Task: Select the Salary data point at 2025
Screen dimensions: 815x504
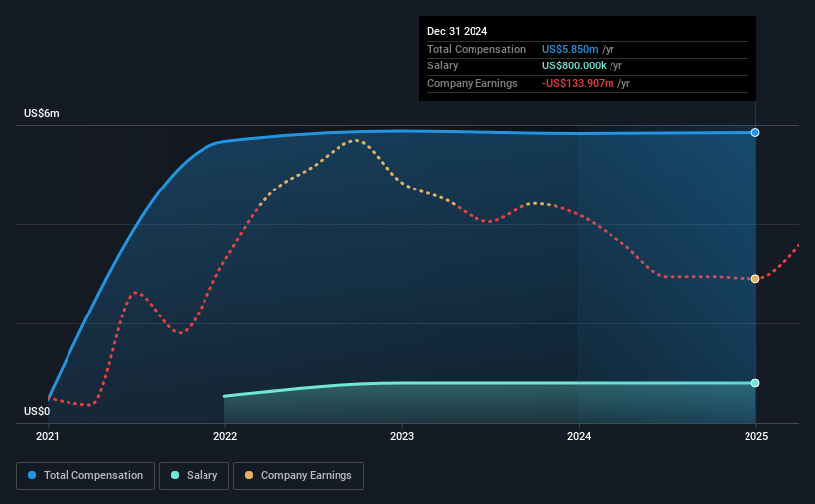Action: point(755,383)
